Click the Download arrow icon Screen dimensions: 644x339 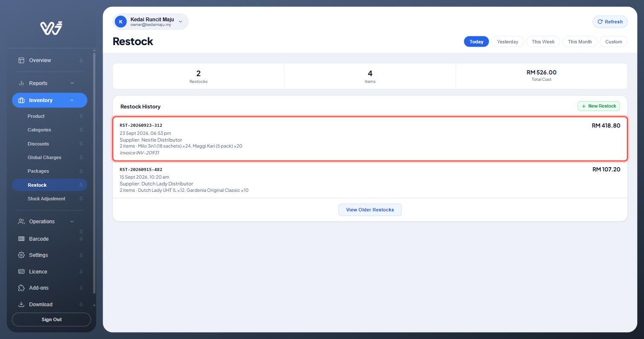pyautogui.click(x=21, y=305)
